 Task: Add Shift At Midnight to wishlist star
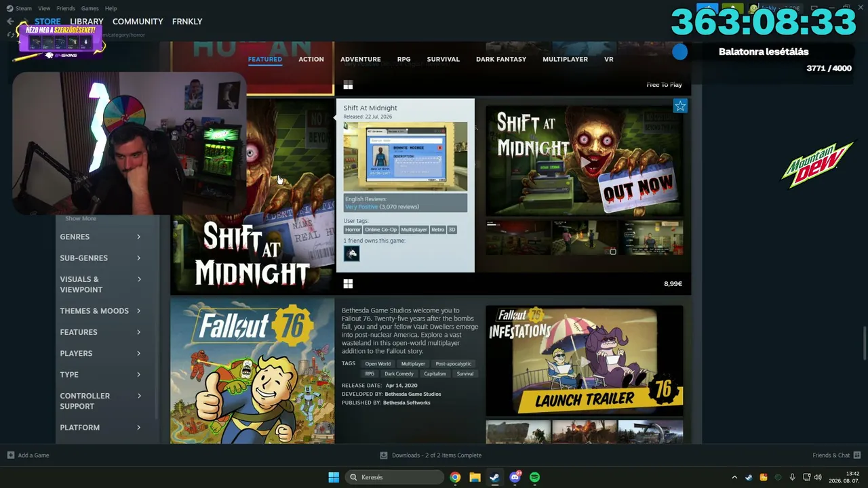coord(680,106)
